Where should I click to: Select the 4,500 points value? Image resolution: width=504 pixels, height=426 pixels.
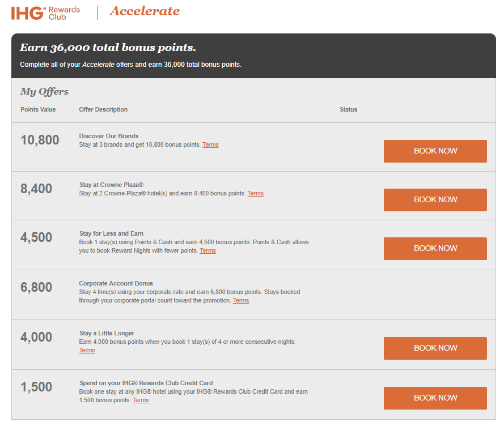36,238
